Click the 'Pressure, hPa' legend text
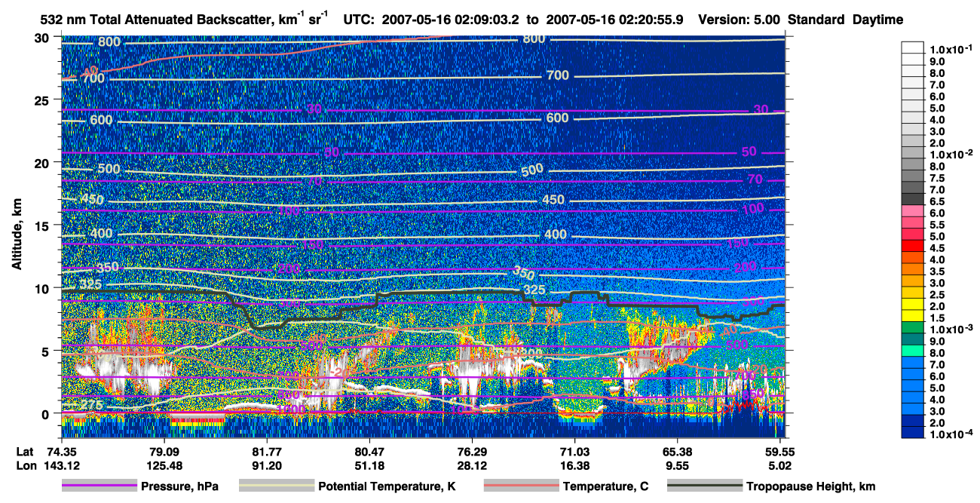980x503 pixels. coord(179,486)
